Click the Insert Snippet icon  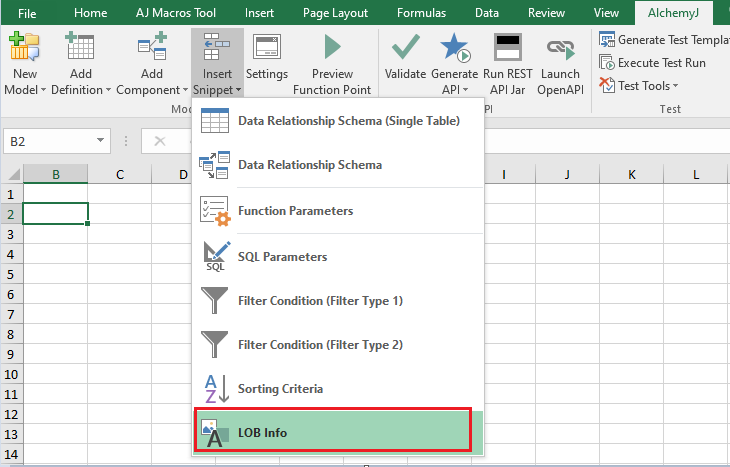pos(217,47)
